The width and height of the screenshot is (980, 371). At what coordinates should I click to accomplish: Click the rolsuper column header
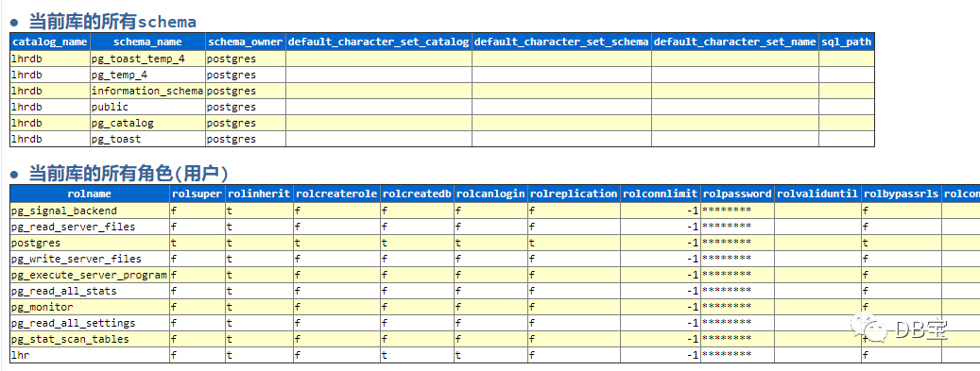tap(198, 194)
